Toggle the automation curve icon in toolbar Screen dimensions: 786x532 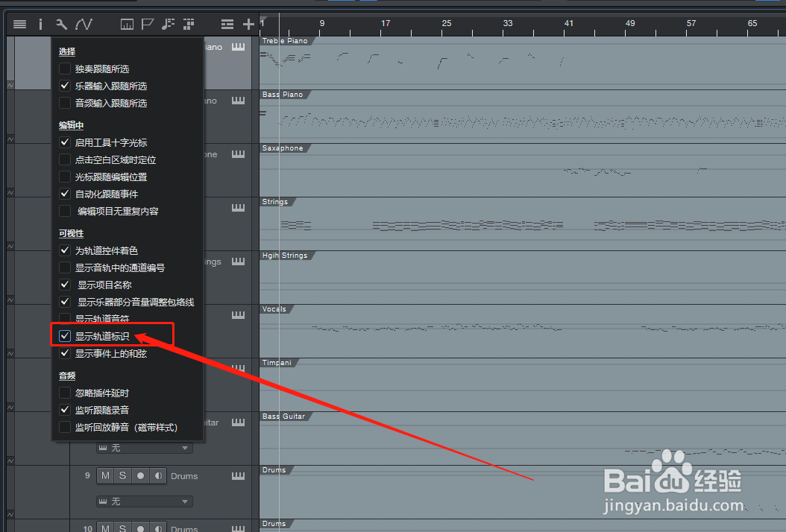tap(84, 24)
